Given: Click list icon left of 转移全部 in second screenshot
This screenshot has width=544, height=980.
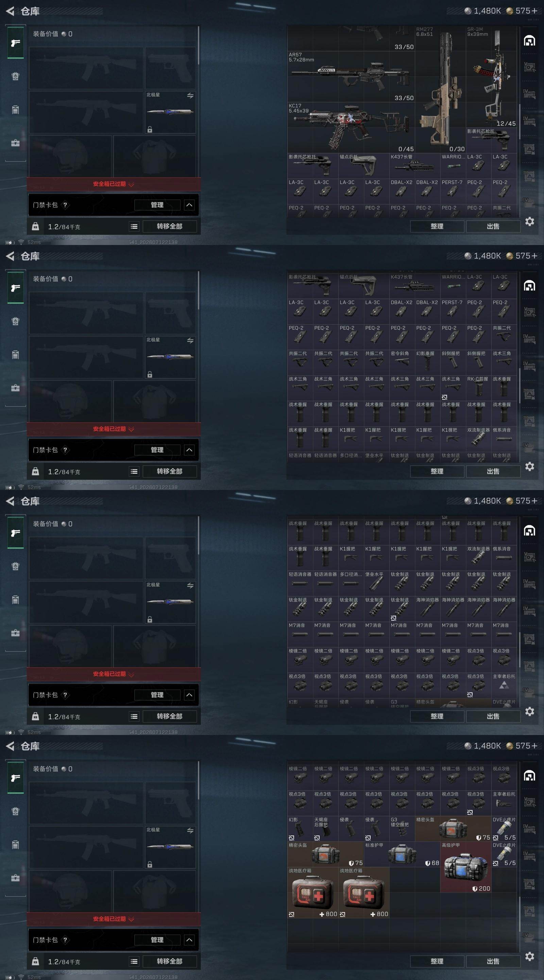Looking at the screenshot, I should pos(134,471).
